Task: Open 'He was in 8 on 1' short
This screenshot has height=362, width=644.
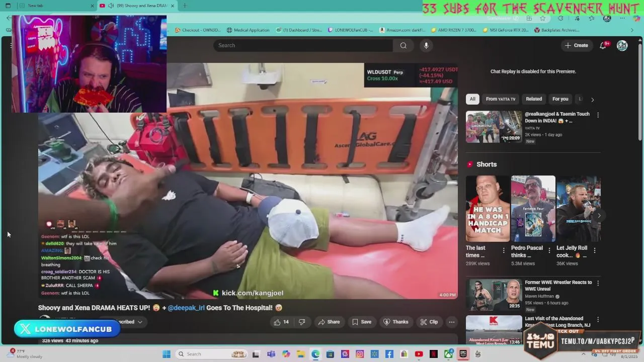Action: click(x=488, y=209)
